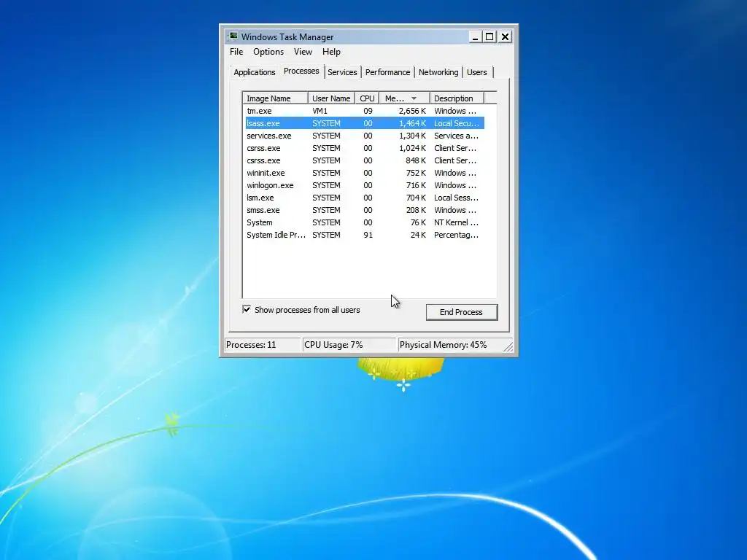Image resolution: width=747 pixels, height=560 pixels.
Task: Click Processes: 11 in status bar
Action: tap(251, 345)
